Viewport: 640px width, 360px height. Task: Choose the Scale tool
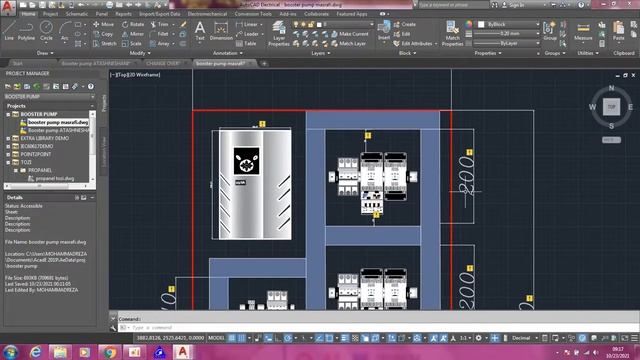[x=131, y=43]
